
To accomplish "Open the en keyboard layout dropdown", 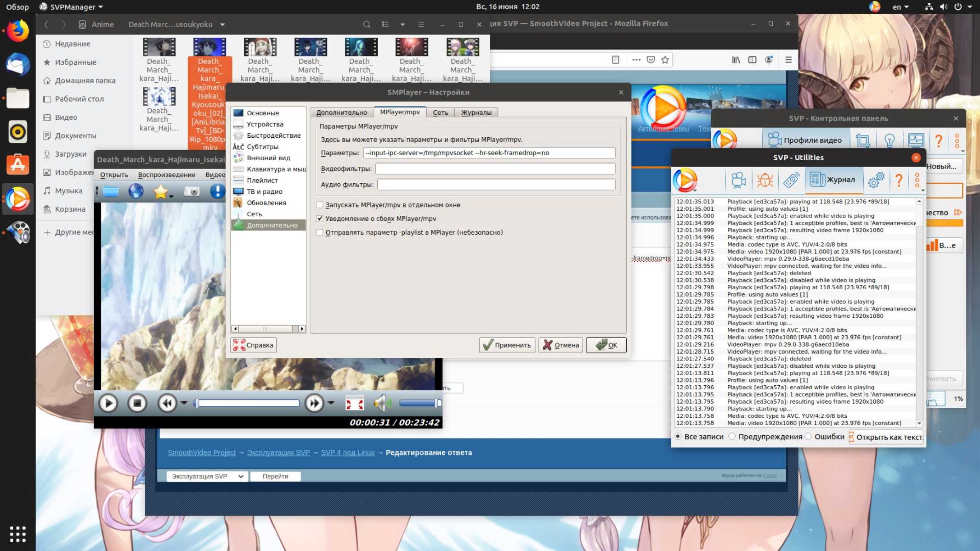I will [900, 7].
